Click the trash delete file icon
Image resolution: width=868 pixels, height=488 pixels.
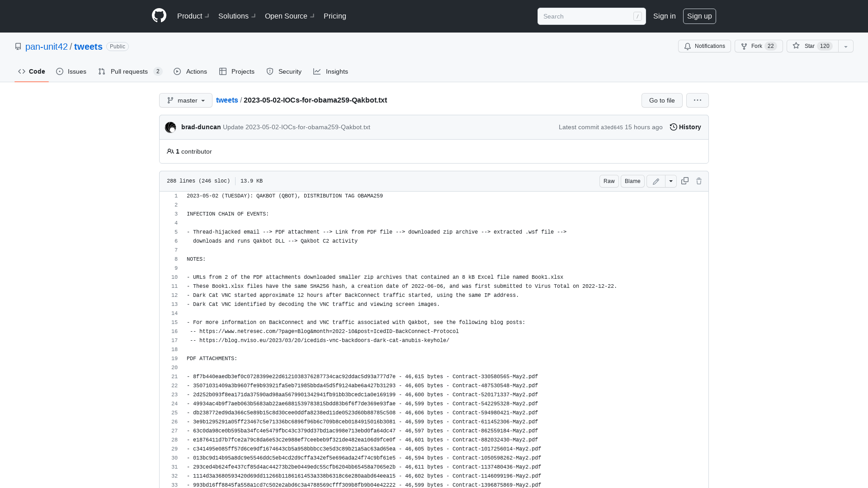pos(699,181)
